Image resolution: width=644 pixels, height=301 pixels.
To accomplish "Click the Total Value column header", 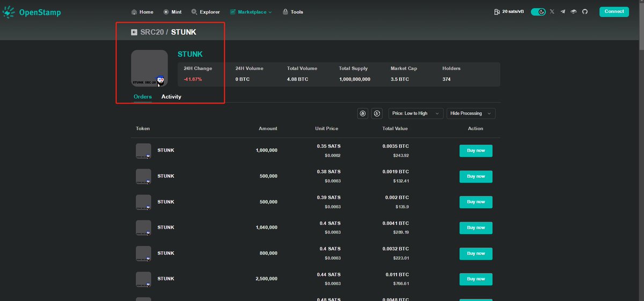I will (x=395, y=129).
